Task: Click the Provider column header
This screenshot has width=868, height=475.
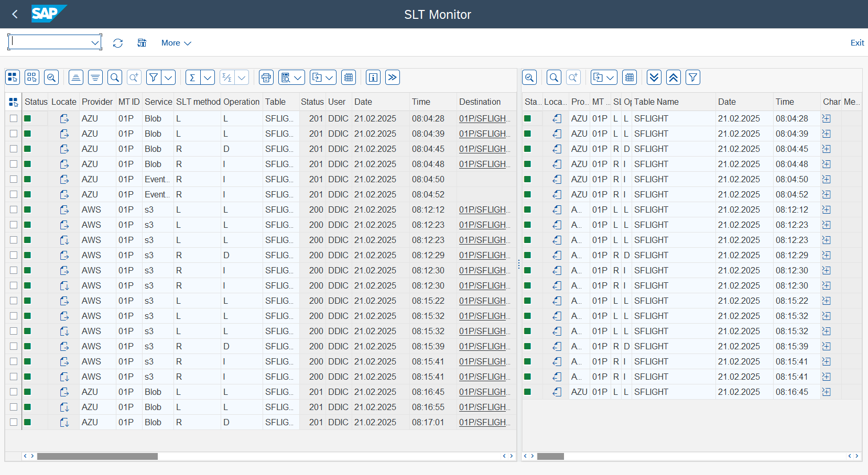Action: (97, 102)
